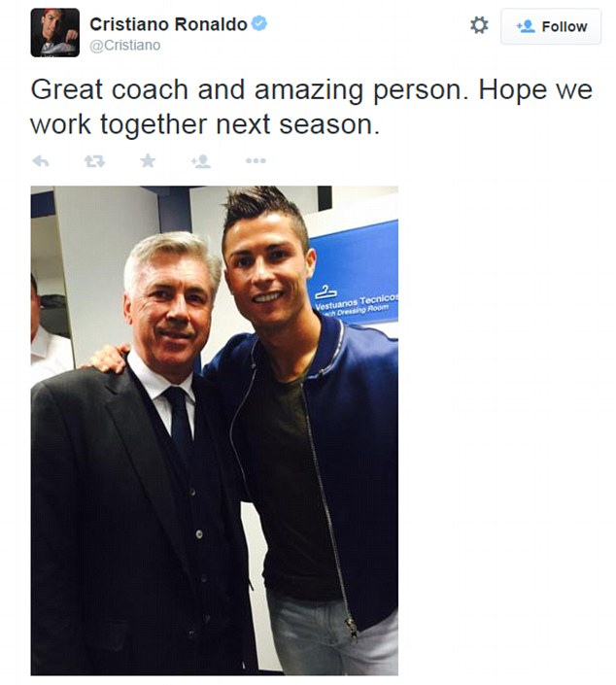Click the dark navy tie in the photo
The width and height of the screenshot is (616, 685).
[181, 418]
